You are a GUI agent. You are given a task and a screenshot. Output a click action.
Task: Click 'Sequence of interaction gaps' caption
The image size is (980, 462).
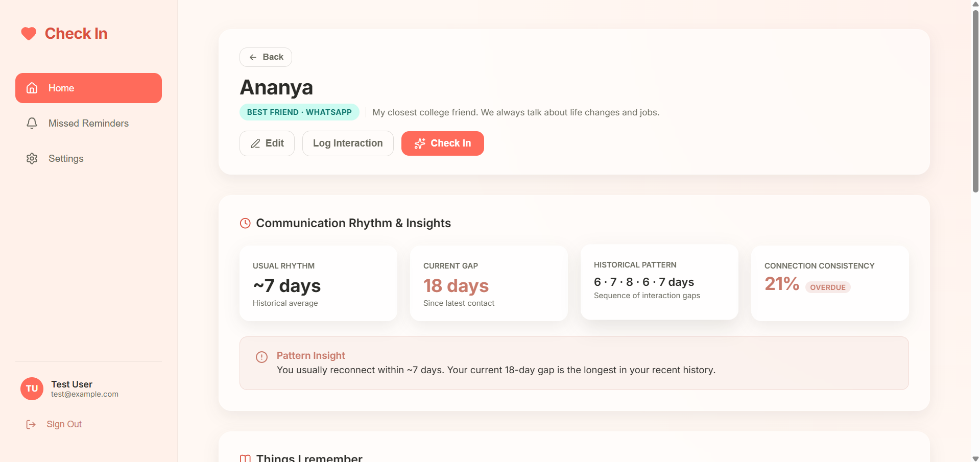click(x=647, y=296)
